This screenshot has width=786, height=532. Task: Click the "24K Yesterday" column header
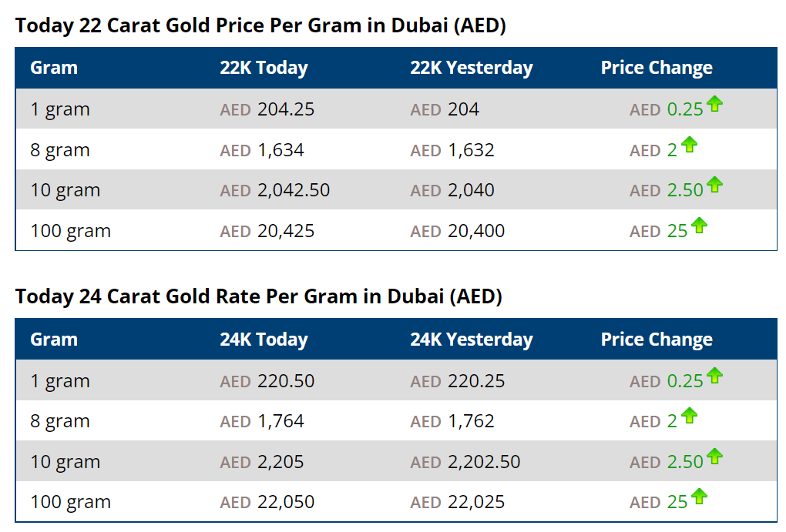tap(471, 340)
